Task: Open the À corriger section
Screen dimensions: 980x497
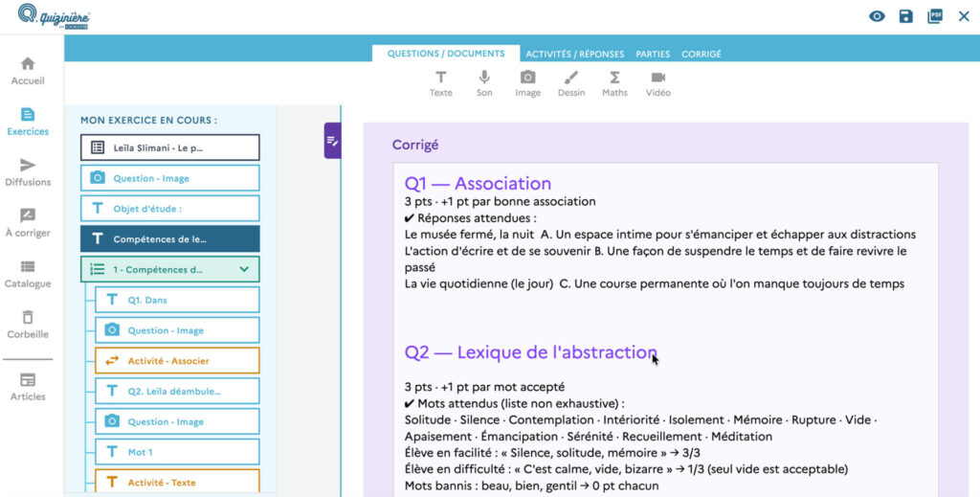Action: (x=28, y=223)
